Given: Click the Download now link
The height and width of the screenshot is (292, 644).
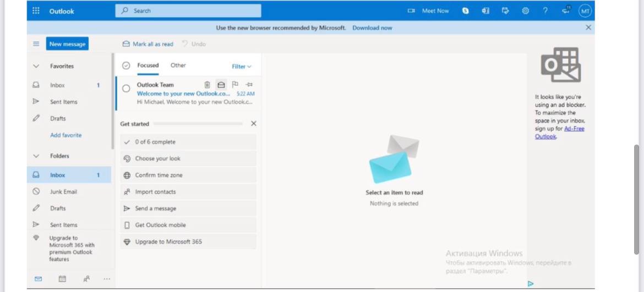Looking at the screenshot, I should pyautogui.click(x=372, y=28).
